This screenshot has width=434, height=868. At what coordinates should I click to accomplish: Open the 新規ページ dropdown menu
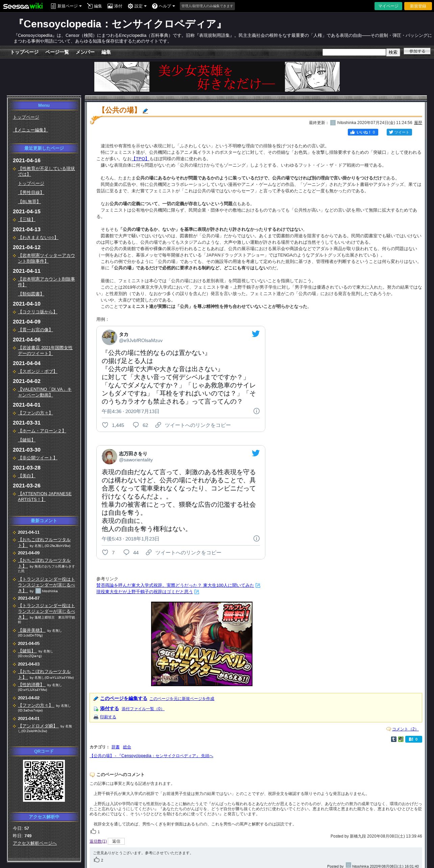66,6
